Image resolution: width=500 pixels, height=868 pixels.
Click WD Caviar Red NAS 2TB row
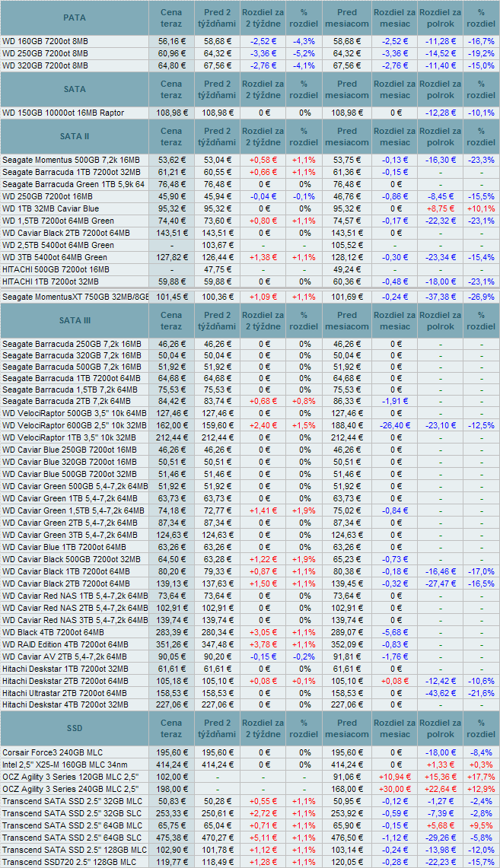click(74, 608)
